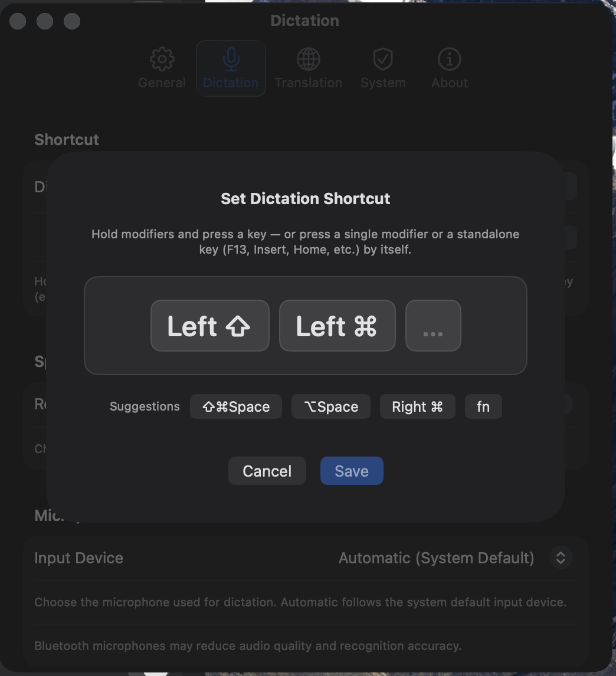The width and height of the screenshot is (616, 676).
Task: Click the Automatic (System Default) value
Action: coord(436,558)
